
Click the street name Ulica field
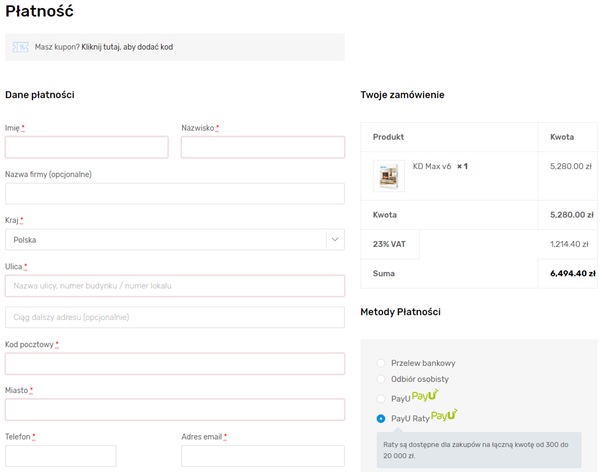click(x=174, y=286)
